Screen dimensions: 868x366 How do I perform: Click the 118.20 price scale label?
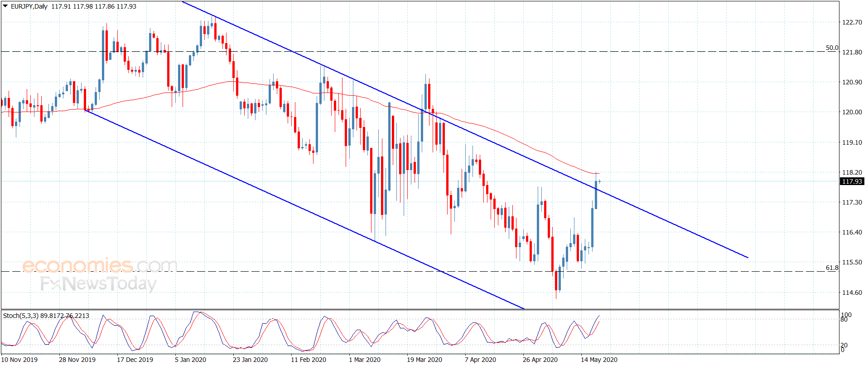[852, 172]
